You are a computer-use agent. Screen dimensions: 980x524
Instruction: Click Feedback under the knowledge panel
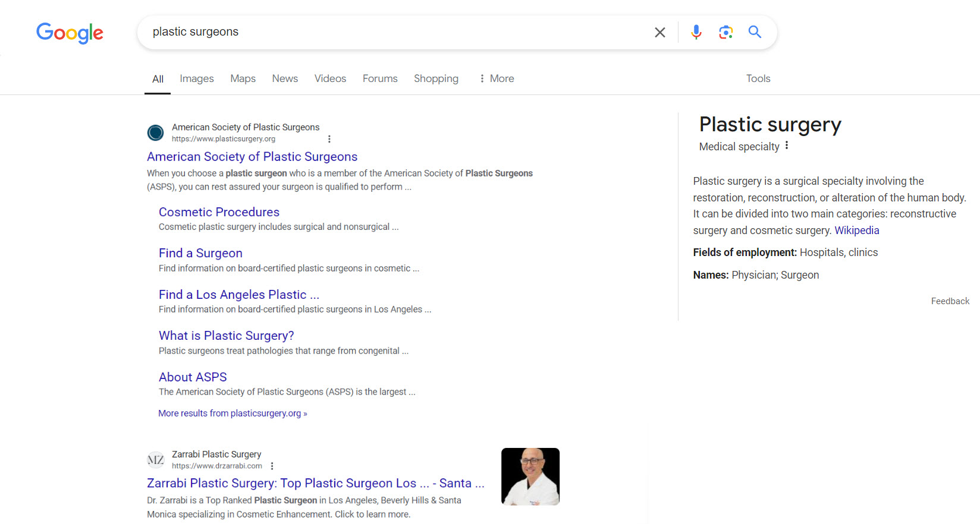(950, 301)
